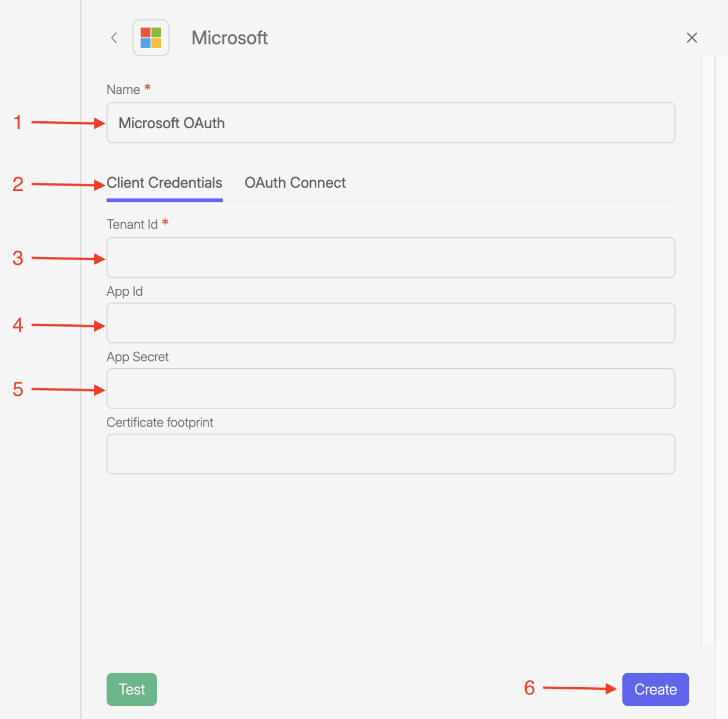Click the vertical scrollbar track on right

pyautogui.click(x=708, y=350)
